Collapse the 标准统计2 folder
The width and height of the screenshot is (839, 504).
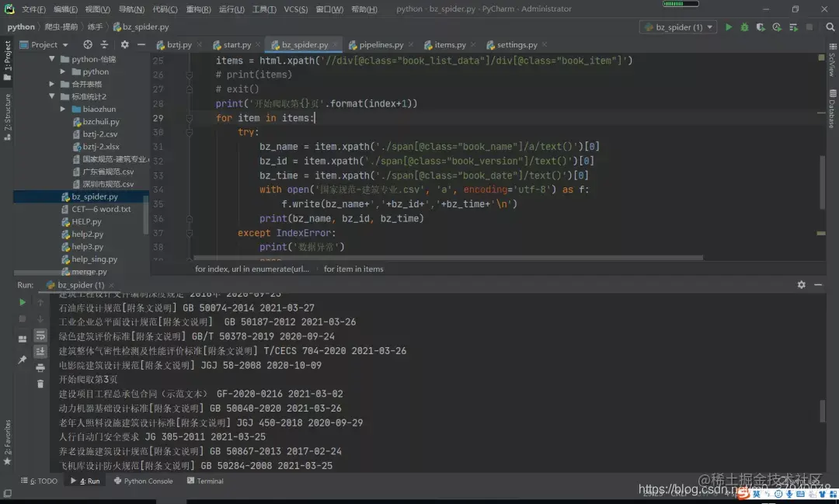[x=52, y=96]
